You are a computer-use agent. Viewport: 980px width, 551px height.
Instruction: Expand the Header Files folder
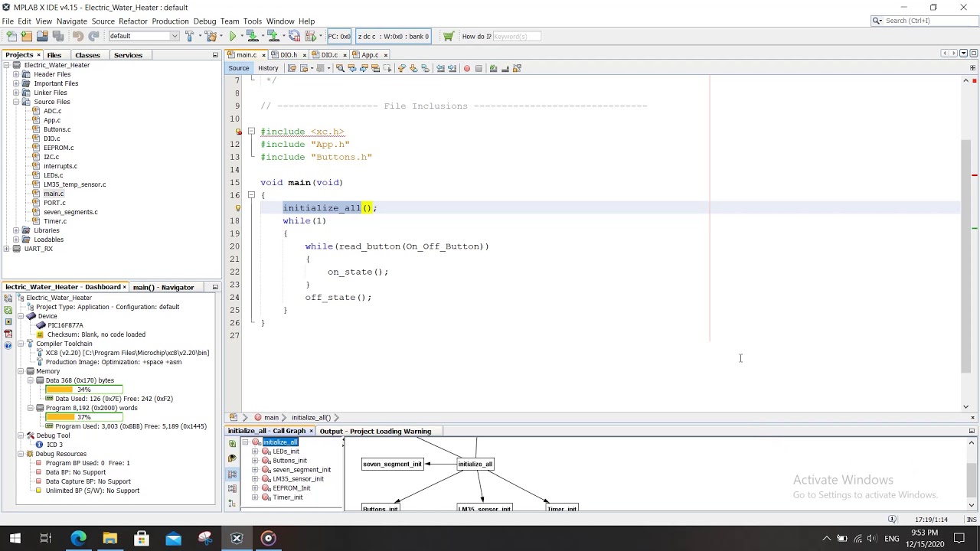16,74
